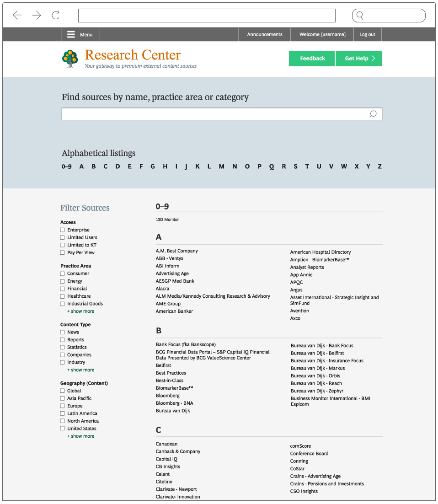The height and width of the screenshot is (504, 438).
Task: Jump to letter M listings
Action: pyautogui.click(x=221, y=166)
